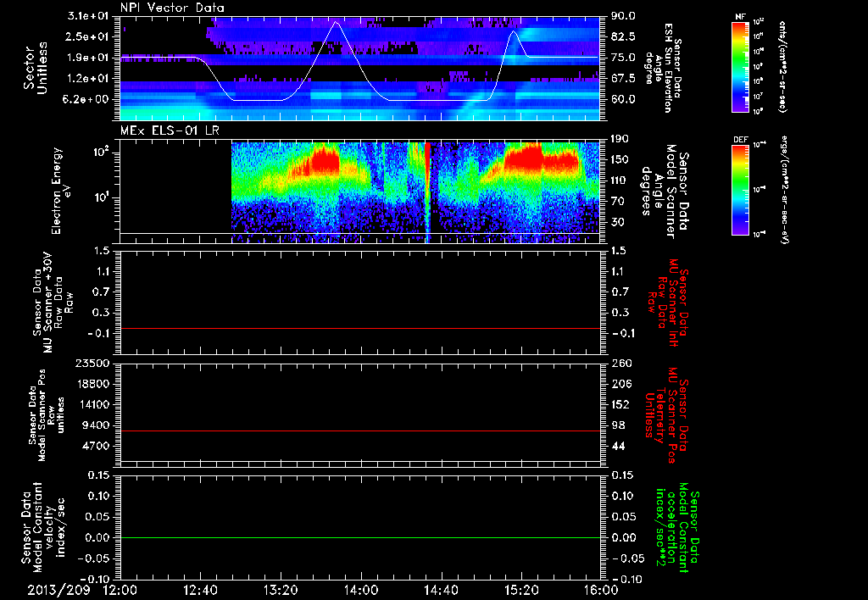Viewport: 868px width, 600px height.
Task: Click the red trace in the MU Scanner +30V panel
Action: [360, 329]
